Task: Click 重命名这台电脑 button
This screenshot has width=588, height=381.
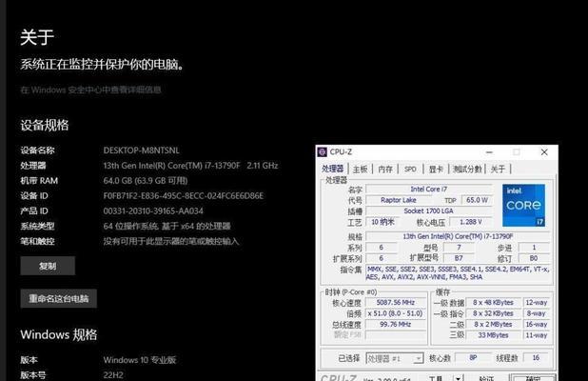Action: [58, 298]
